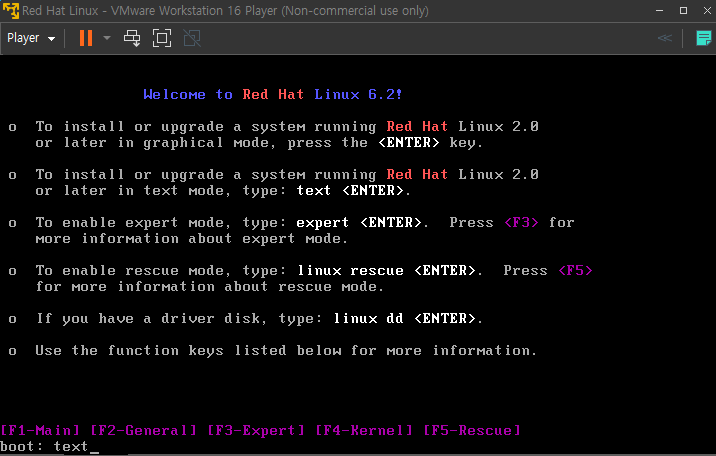
Task: Click the [F3-Expert] help label
Action: click(x=256, y=430)
